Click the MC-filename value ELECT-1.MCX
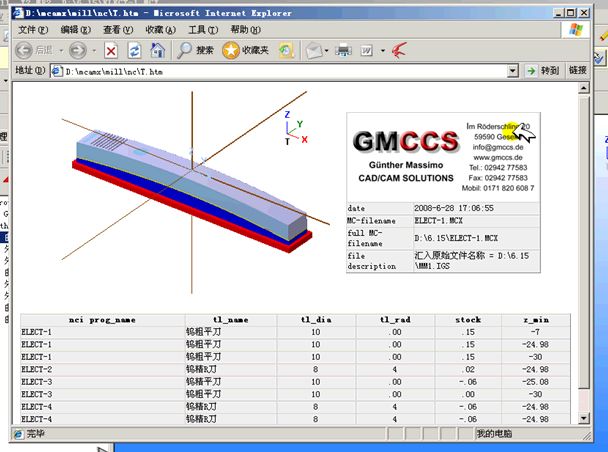The image size is (608, 452). tap(439, 221)
